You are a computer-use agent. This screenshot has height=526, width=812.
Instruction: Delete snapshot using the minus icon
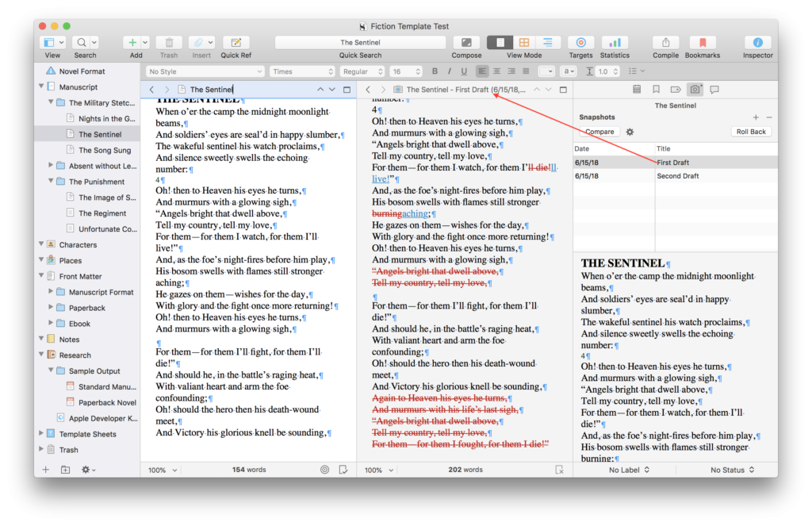[769, 117]
